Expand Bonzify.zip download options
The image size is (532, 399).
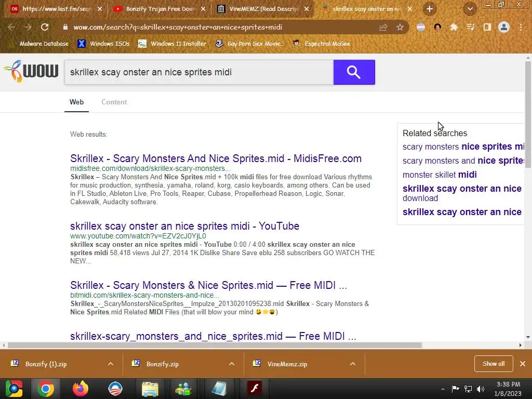coord(232,364)
